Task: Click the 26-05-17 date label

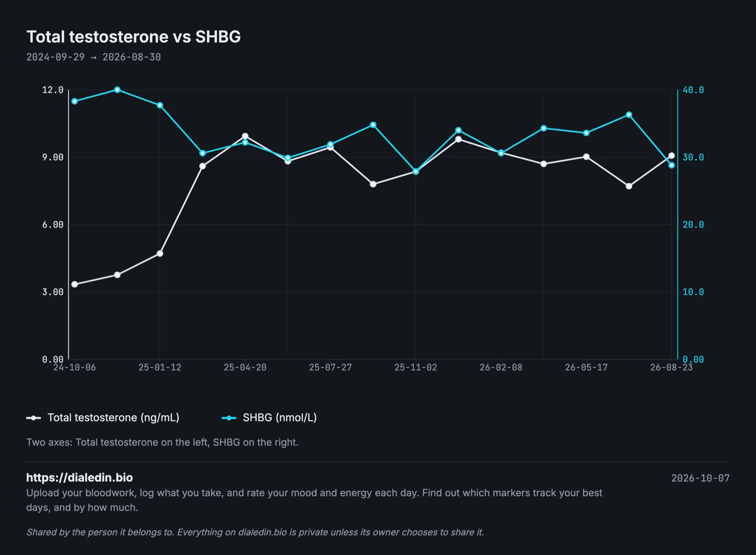Action: tap(586, 367)
